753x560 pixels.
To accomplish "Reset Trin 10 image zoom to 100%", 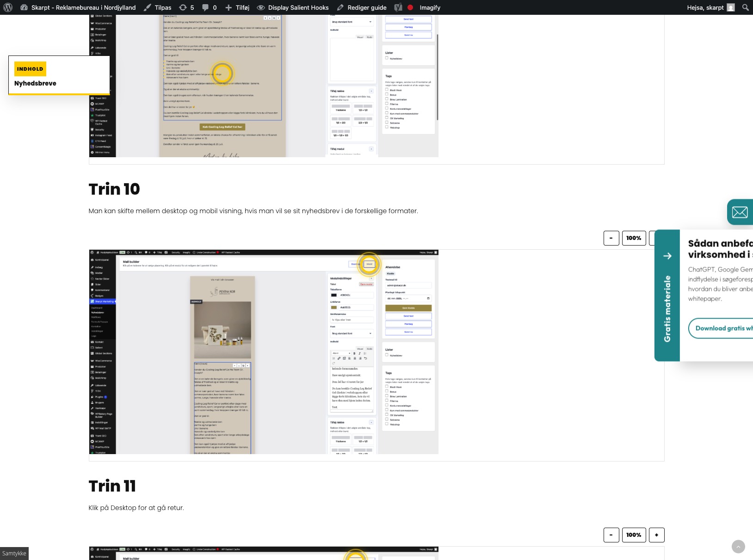I will 634,238.
